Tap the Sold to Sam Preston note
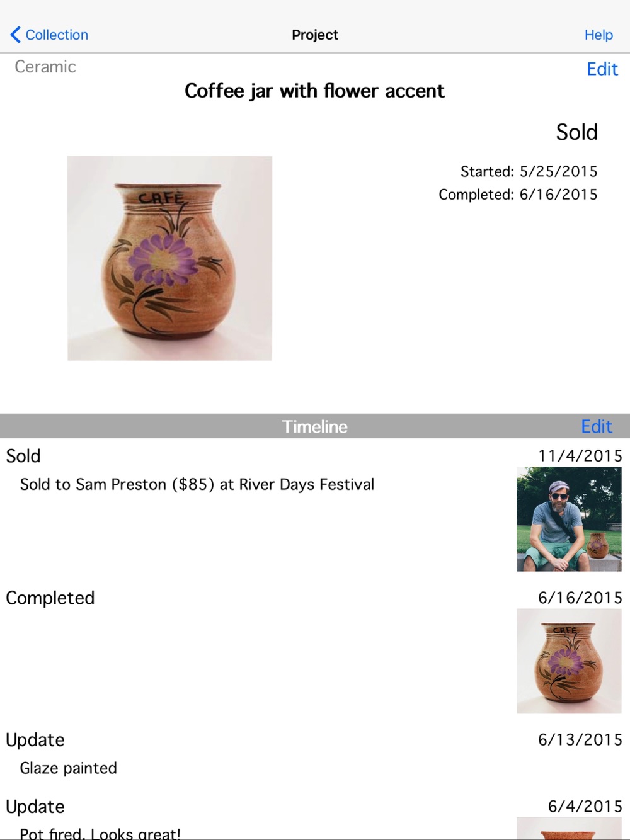The height and width of the screenshot is (840, 630). point(197,484)
